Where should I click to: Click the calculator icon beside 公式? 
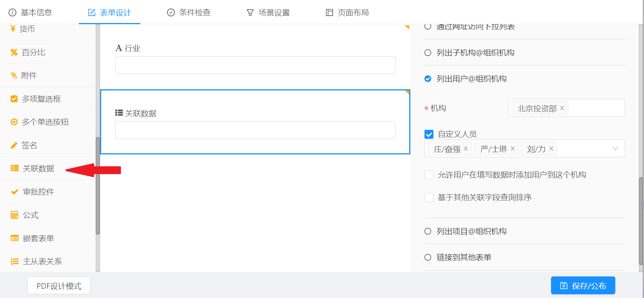(15, 215)
